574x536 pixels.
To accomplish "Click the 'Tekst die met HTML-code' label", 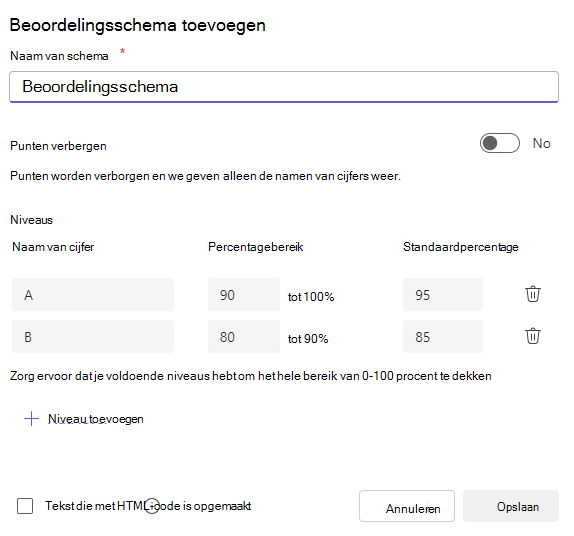I will click(x=148, y=506).
